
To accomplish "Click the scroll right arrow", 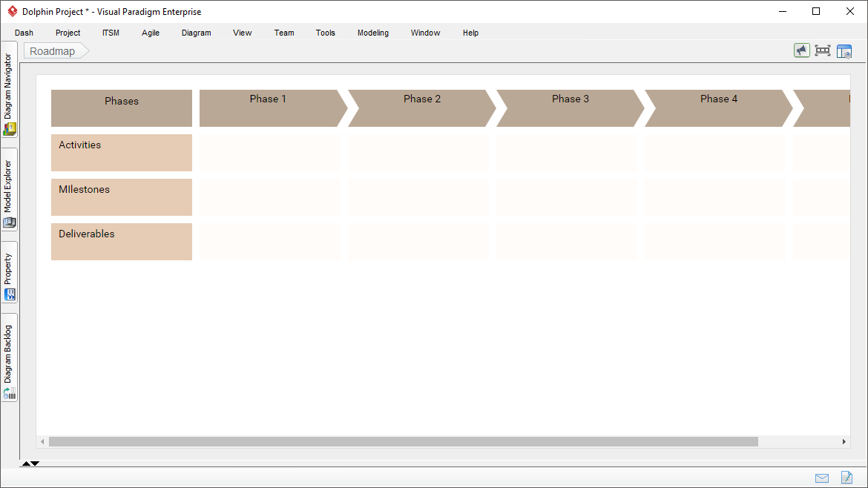I will point(844,441).
